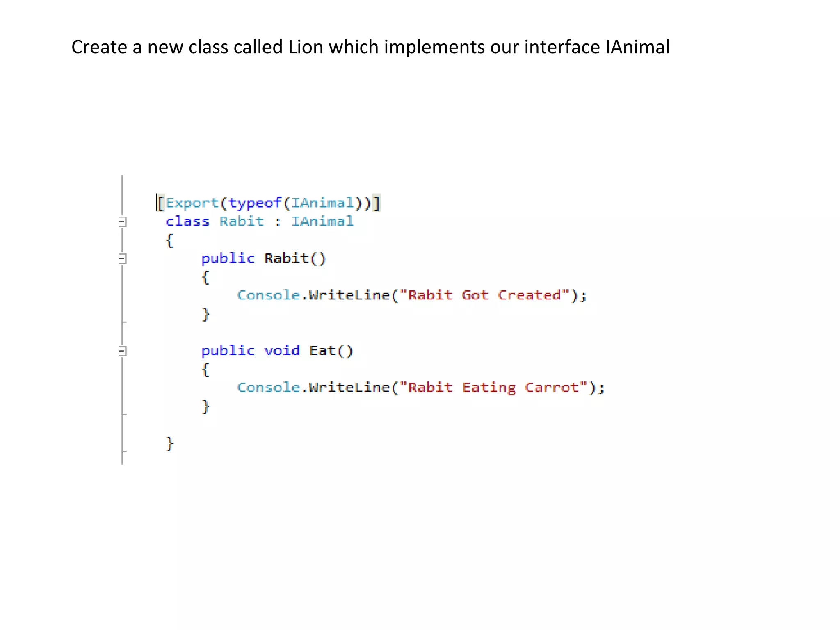This screenshot has width=840, height=630.
Task: Click public keyword before Rabit()
Action: click(228, 258)
